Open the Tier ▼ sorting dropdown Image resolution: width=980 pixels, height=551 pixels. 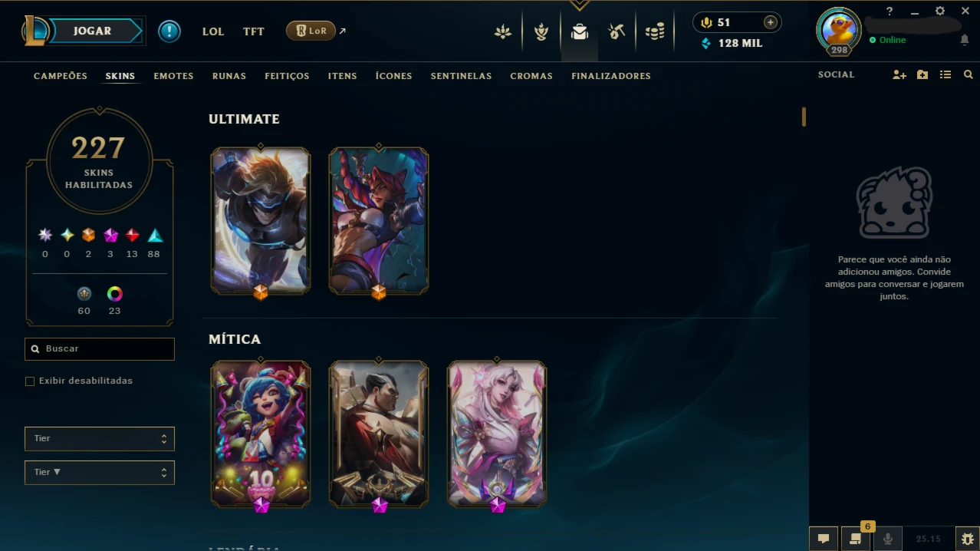(x=100, y=473)
